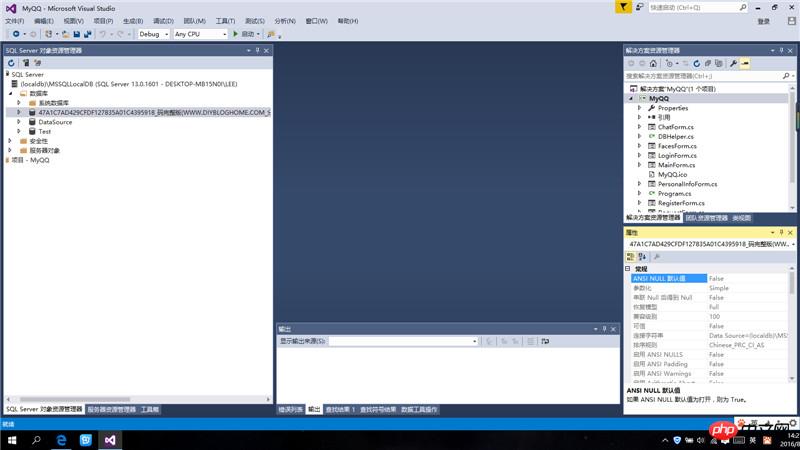
Task: Open the 文件(F) menu
Action: [14, 21]
